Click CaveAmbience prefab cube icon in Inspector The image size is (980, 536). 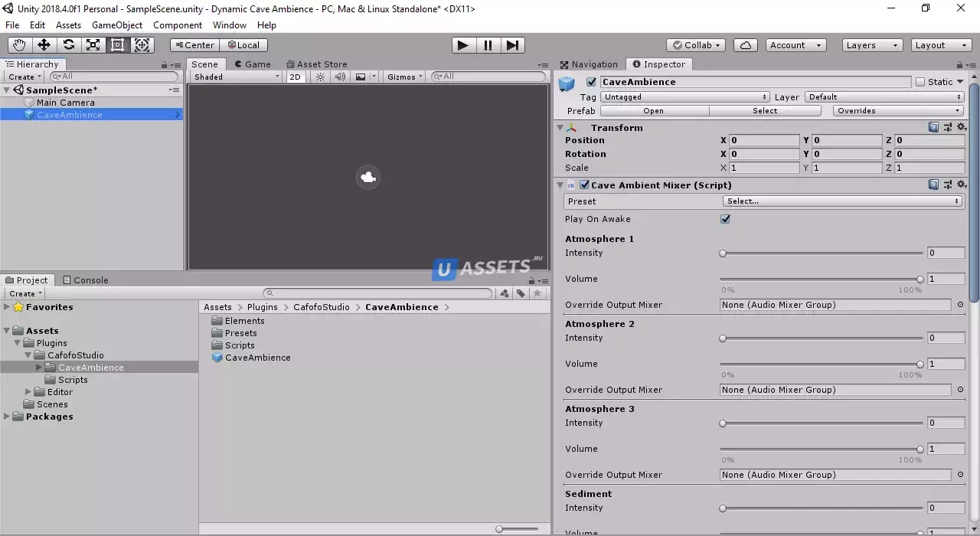[567, 83]
